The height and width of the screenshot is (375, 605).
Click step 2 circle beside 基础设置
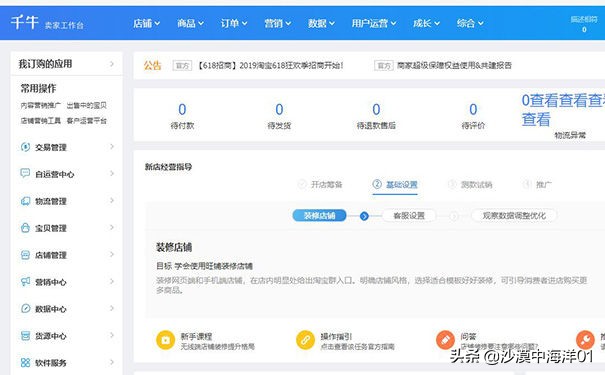pyautogui.click(x=377, y=184)
